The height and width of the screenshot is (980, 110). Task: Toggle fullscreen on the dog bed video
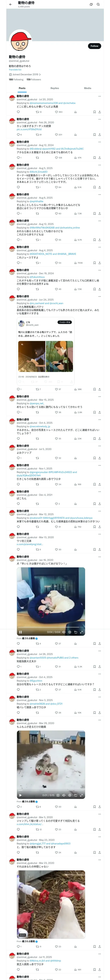[81, 632]
